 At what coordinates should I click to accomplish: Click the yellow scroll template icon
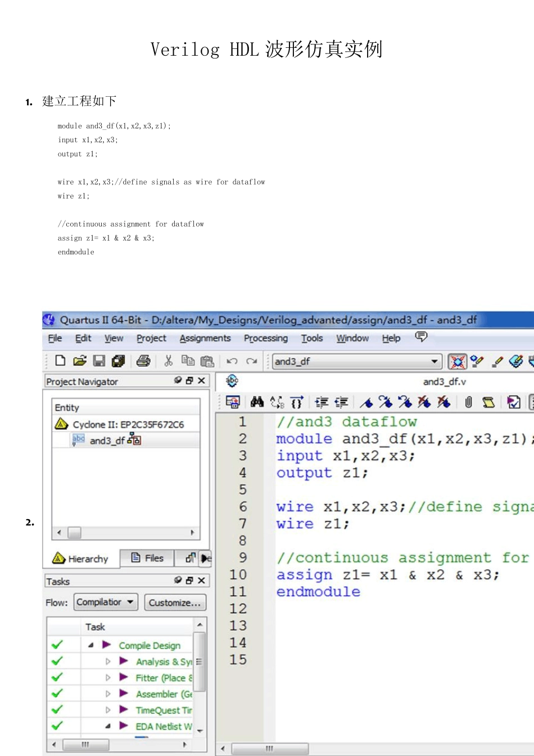[488, 402]
